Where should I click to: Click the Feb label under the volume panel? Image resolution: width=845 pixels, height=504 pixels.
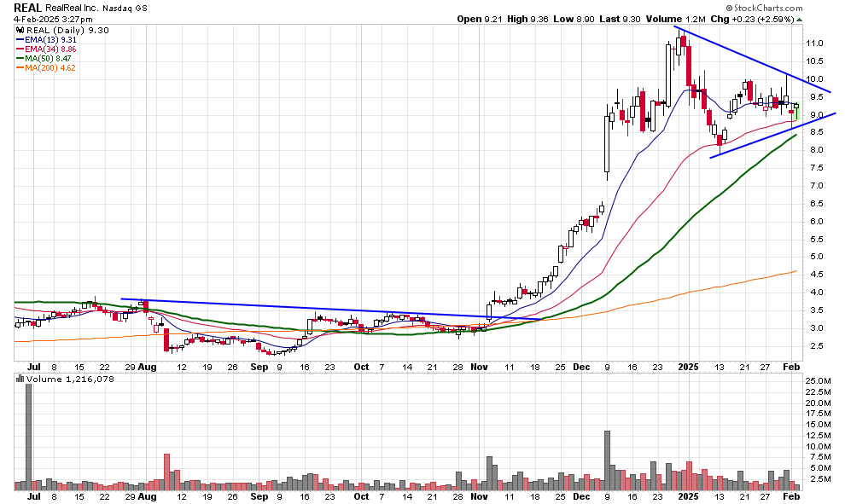point(791,496)
